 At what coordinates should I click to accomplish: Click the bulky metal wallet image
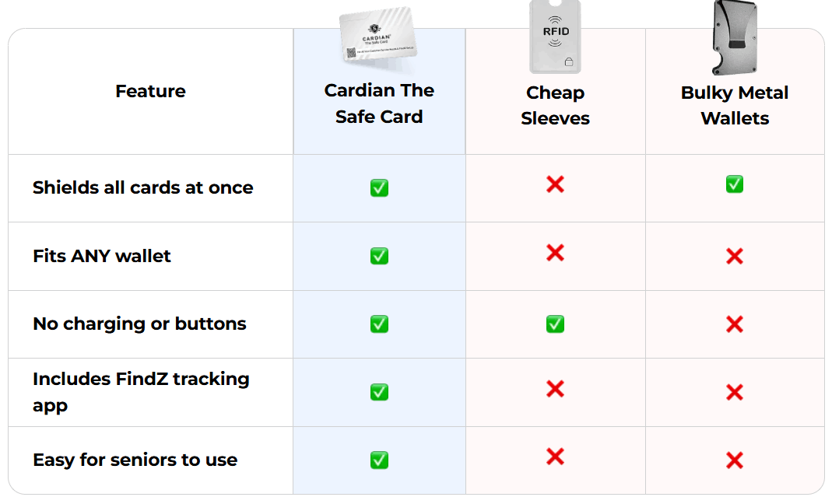point(735,36)
